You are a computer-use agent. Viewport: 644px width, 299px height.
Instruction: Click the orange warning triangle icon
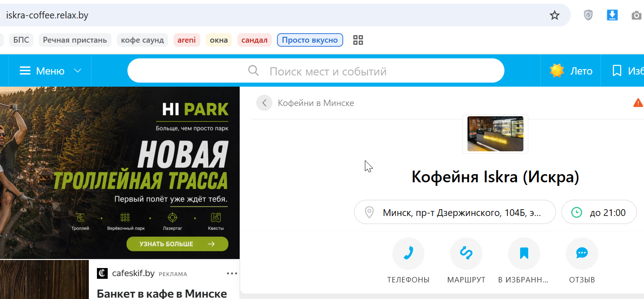pyautogui.click(x=638, y=103)
